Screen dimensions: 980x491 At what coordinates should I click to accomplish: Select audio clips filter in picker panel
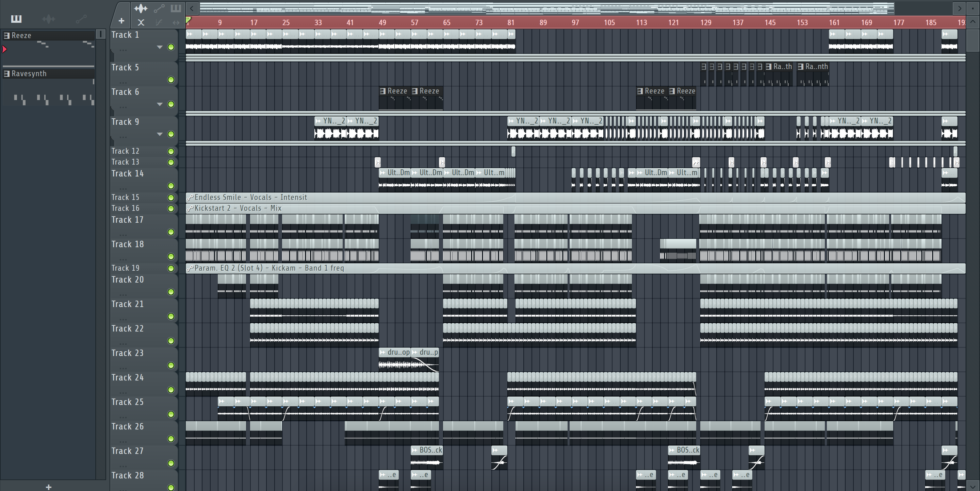[x=49, y=19]
